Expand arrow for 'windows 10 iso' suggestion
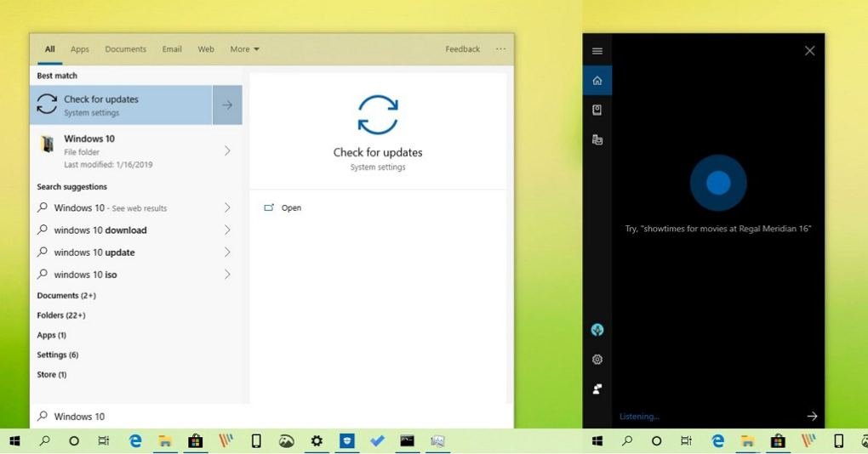 pos(227,275)
